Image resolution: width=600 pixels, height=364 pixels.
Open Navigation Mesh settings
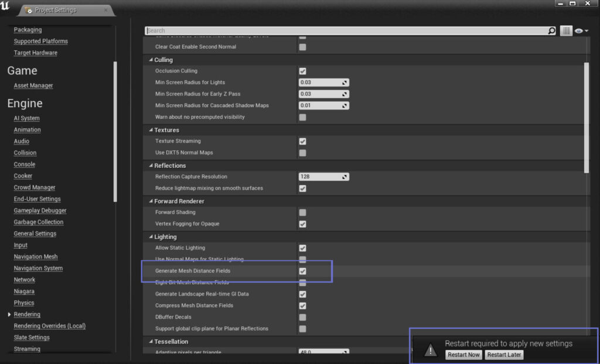(36, 256)
